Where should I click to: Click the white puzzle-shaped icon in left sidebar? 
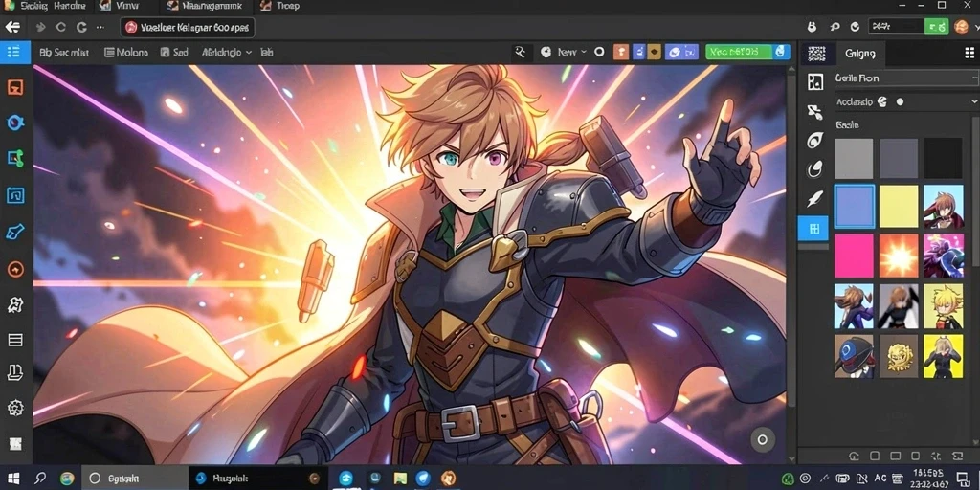[15, 305]
